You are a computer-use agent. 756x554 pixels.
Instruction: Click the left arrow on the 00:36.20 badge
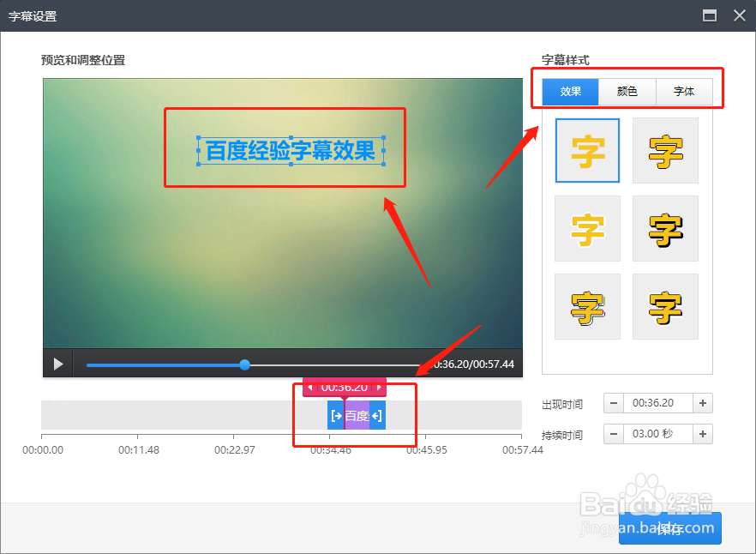[310, 387]
